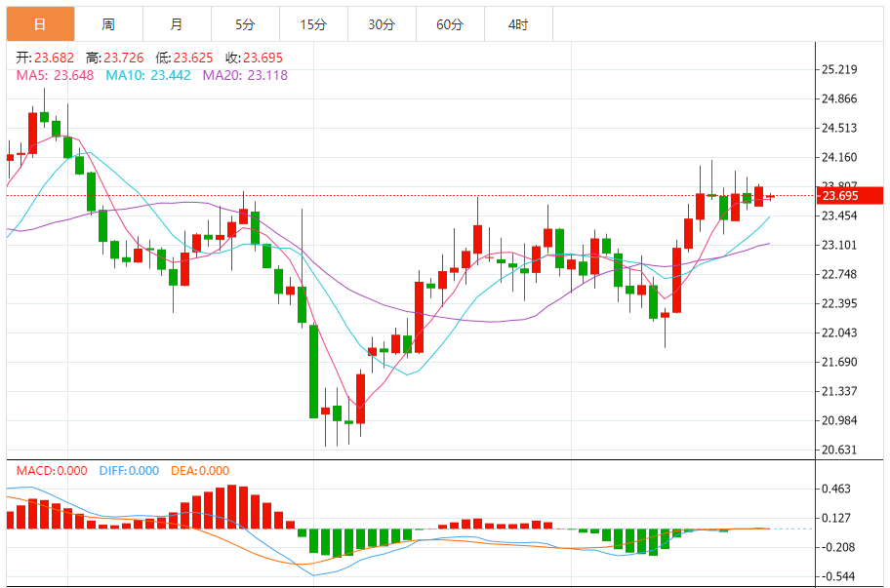The height and width of the screenshot is (588, 890).
Task: Select the 15分 timeframe tab
Action: coord(313,24)
